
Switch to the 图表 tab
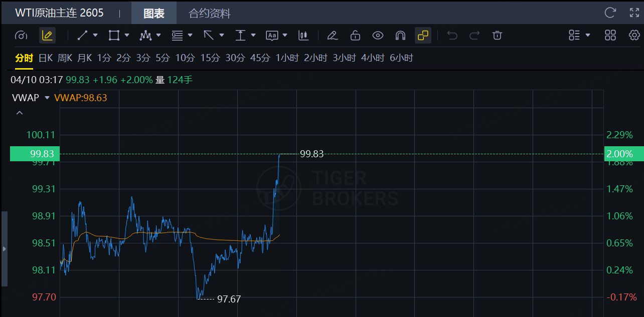pos(154,14)
